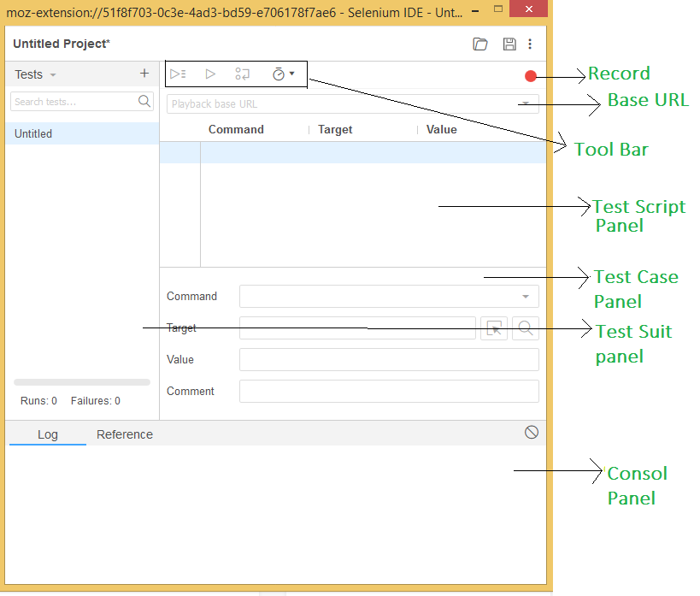Click the search magnifier in tests box
Viewport: 700px width, 596px height.
[x=144, y=101]
